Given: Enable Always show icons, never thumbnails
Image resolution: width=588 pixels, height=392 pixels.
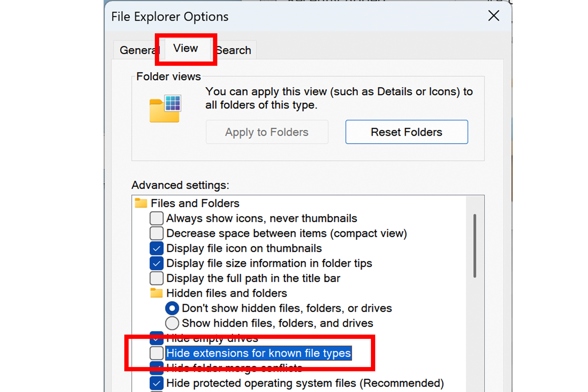Looking at the screenshot, I should (157, 218).
